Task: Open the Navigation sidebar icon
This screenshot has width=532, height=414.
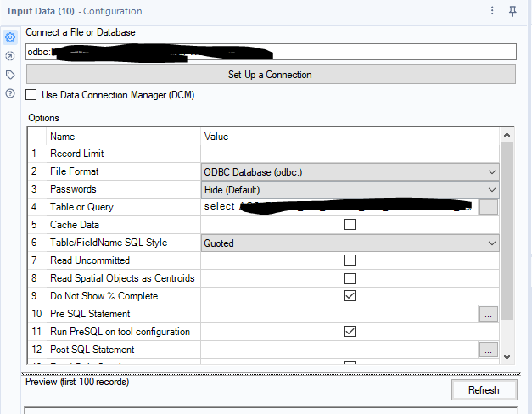Action: (x=10, y=56)
